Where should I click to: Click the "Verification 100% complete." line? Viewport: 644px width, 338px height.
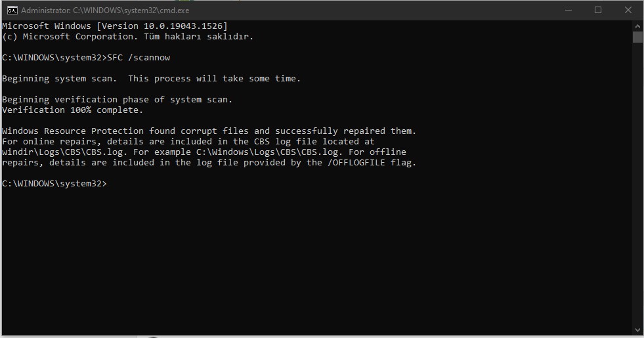tap(72, 110)
